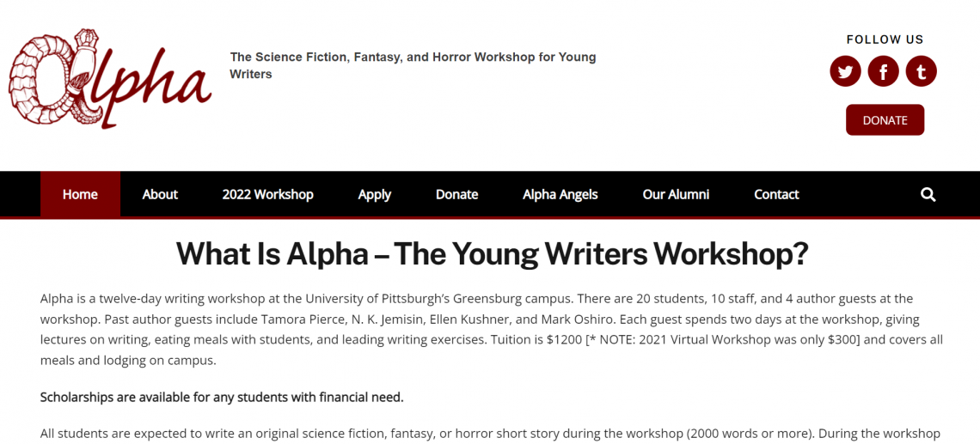Open the Tumblr social icon
980x444 pixels.
point(921,71)
